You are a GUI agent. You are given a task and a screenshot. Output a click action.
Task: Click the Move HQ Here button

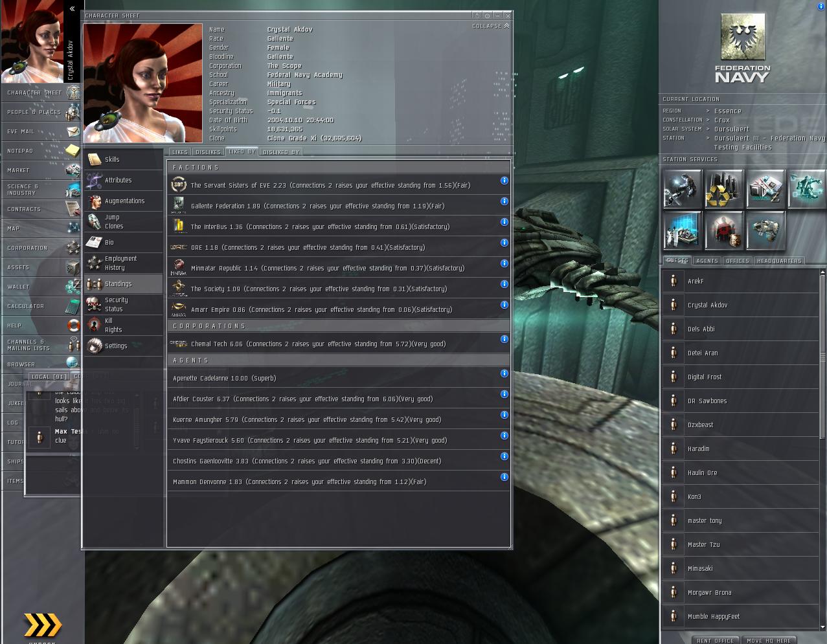(x=769, y=640)
